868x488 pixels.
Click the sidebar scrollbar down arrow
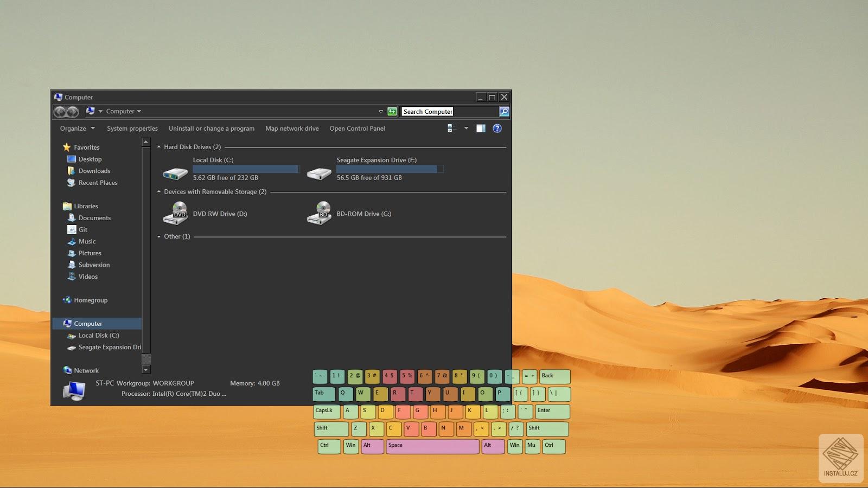145,370
